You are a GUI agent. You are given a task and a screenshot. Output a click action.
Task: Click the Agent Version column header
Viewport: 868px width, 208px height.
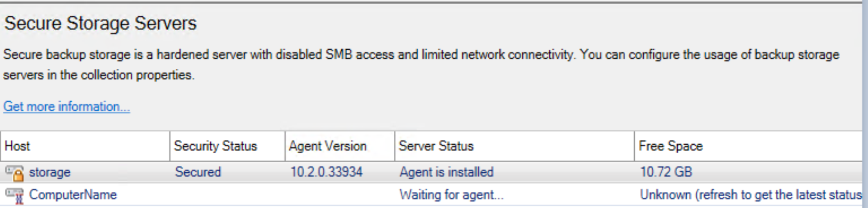click(x=339, y=146)
